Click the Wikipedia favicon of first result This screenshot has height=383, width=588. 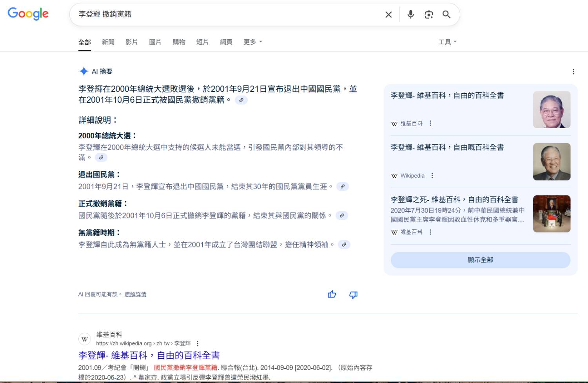(85, 339)
